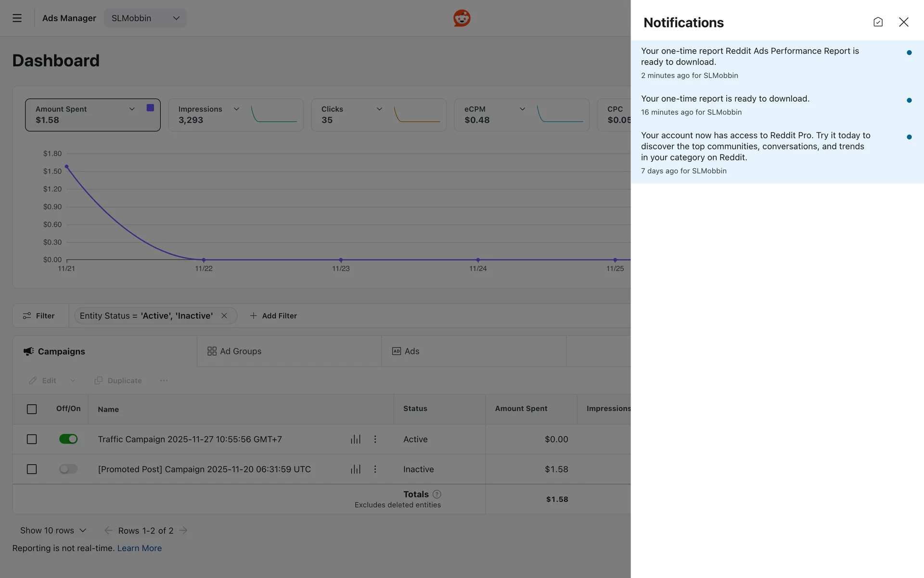
Task: Enable the Promoted Post campaign switch
Action: [x=68, y=469]
